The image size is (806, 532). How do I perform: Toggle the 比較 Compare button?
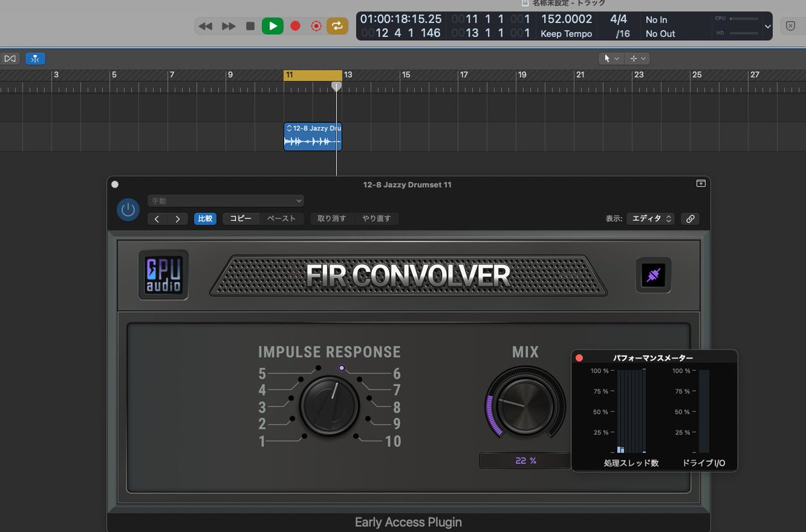[205, 219]
